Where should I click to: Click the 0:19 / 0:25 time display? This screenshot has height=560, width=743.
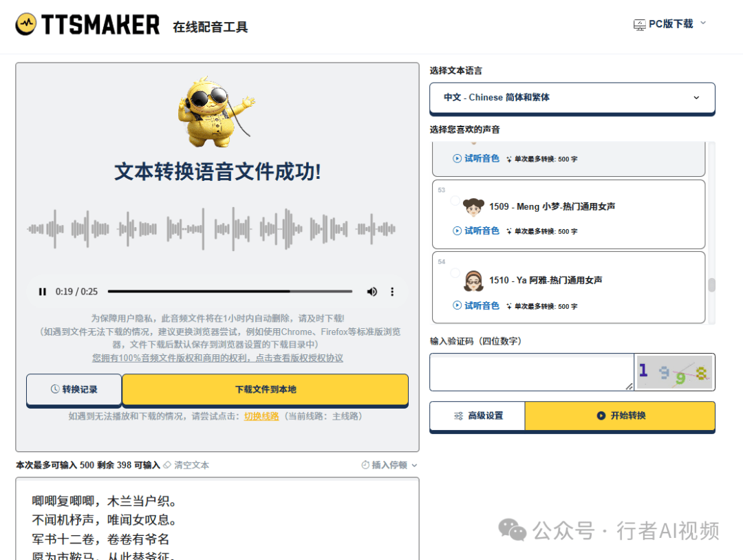77,292
